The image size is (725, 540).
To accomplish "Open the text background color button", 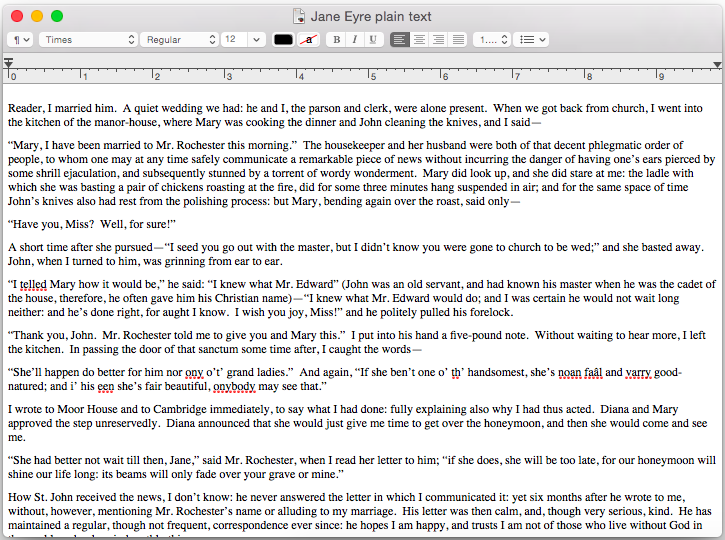I will pos(308,40).
